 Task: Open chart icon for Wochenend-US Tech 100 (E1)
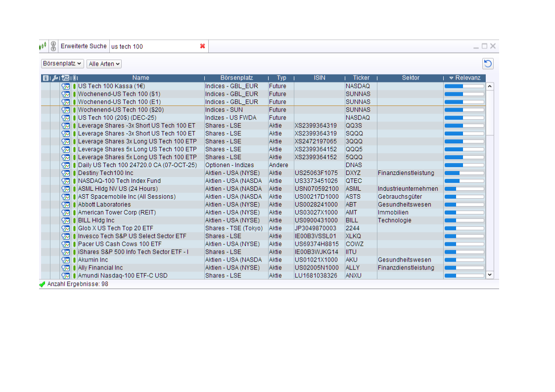[65, 102]
